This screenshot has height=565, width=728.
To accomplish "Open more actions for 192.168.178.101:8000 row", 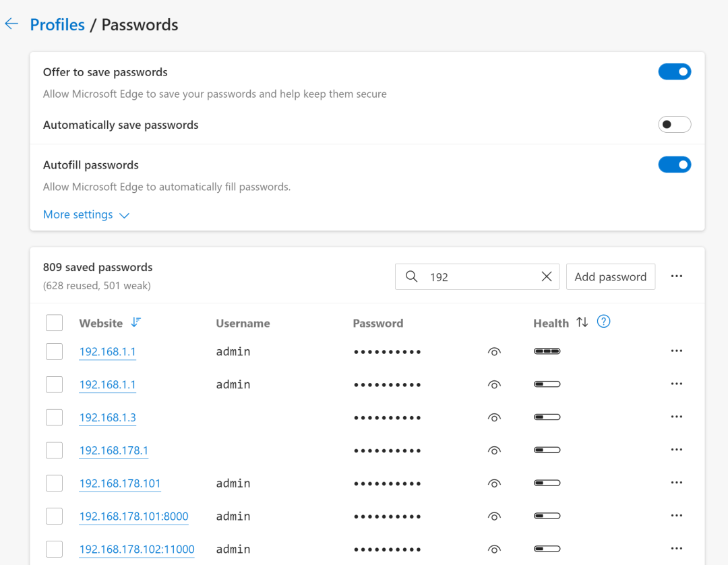I will click(x=677, y=516).
